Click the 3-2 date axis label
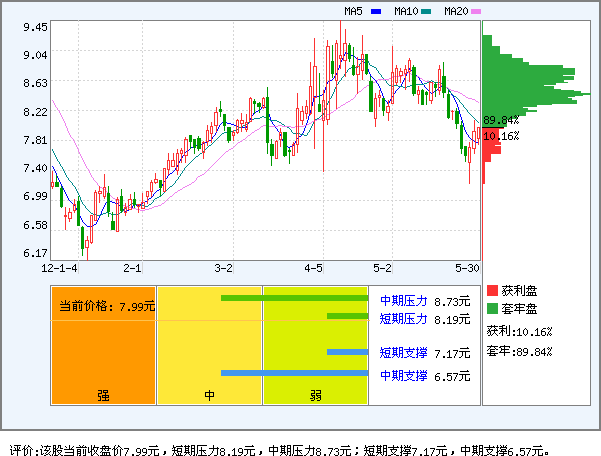This screenshot has width=601, height=456. [x=223, y=268]
